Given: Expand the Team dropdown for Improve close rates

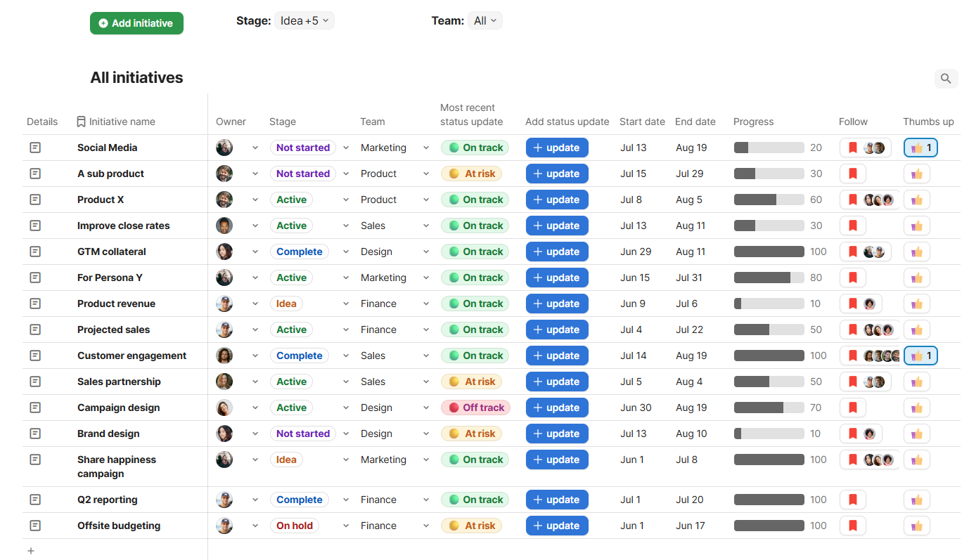Looking at the screenshot, I should coord(426,225).
